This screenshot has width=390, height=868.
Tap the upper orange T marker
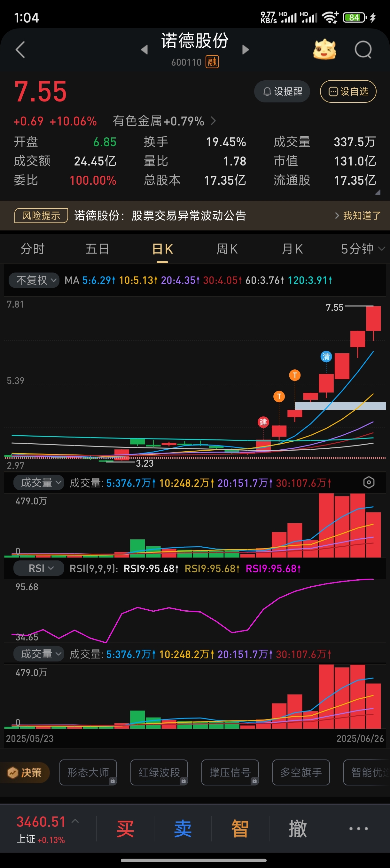(x=295, y=375)
